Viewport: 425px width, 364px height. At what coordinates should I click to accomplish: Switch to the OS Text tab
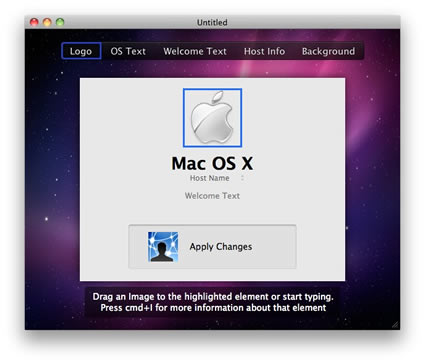tap(128, 51)
